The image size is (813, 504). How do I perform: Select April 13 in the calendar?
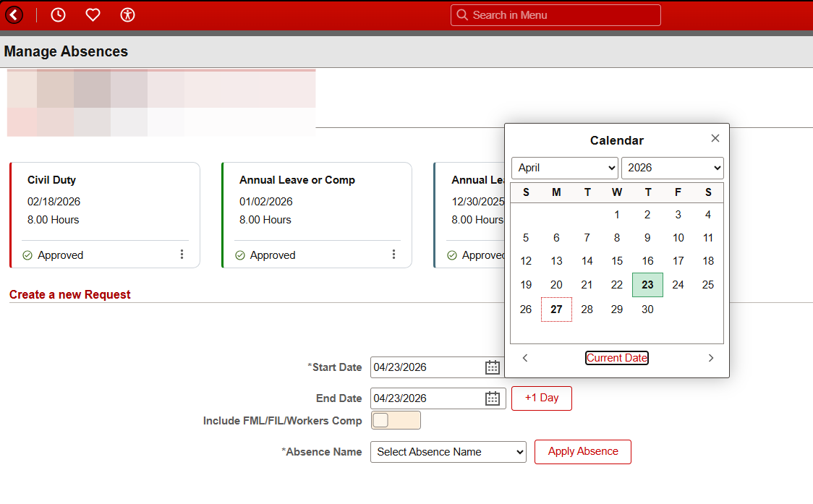(556, 261)
